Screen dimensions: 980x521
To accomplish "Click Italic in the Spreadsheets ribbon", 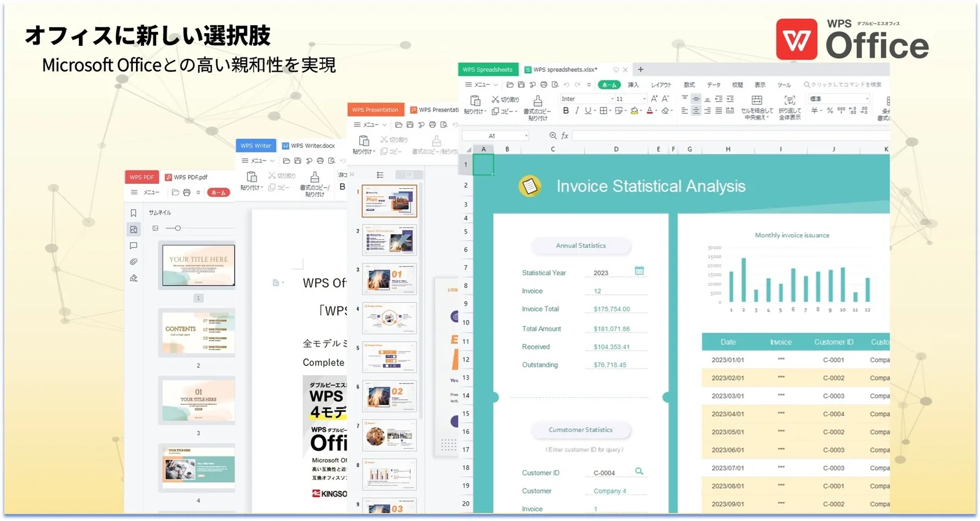I will pyautogui.click(x=577, y=110).
